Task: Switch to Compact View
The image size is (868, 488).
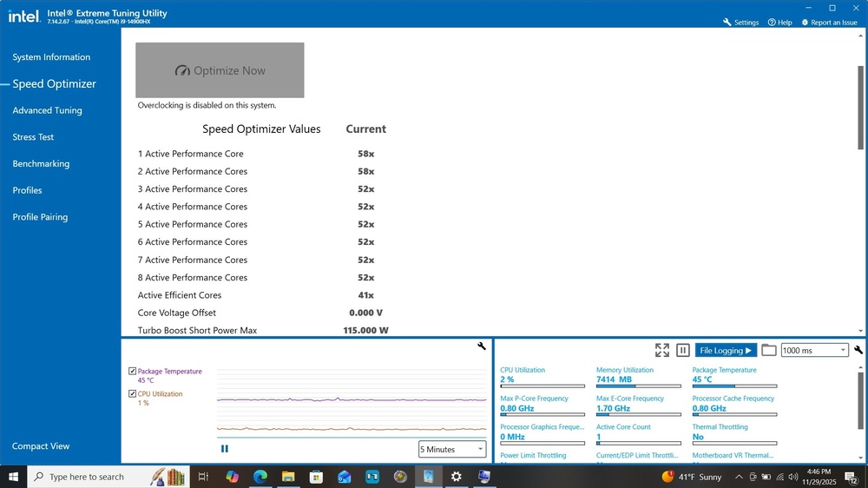Action: tap(41, 446)
